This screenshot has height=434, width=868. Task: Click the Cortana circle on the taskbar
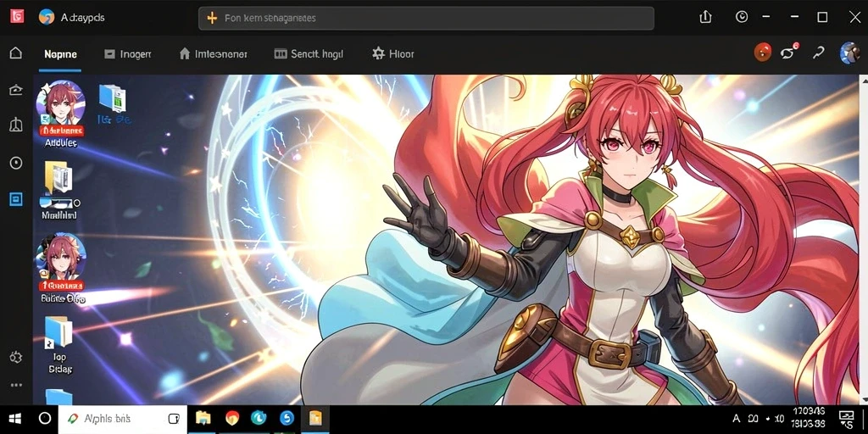[46, 419]
